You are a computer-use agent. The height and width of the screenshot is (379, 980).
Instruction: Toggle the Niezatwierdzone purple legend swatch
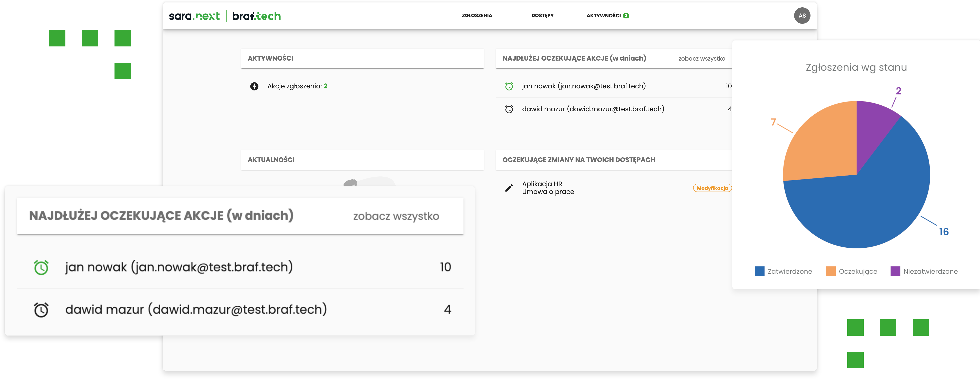coord(895,271)
